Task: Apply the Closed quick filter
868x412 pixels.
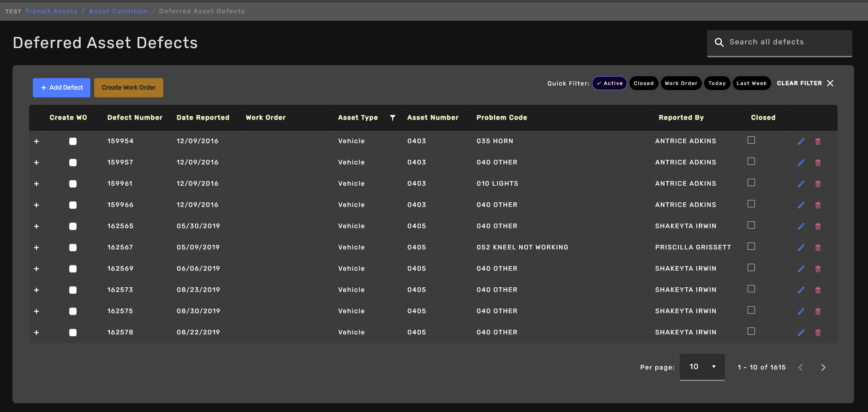Action: [644, 84]
